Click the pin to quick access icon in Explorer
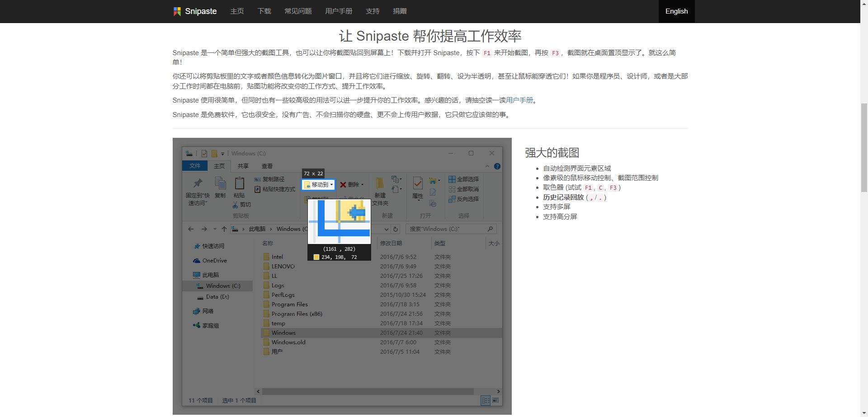The height and width of the screenshot is (417, 868). point(198,183)
